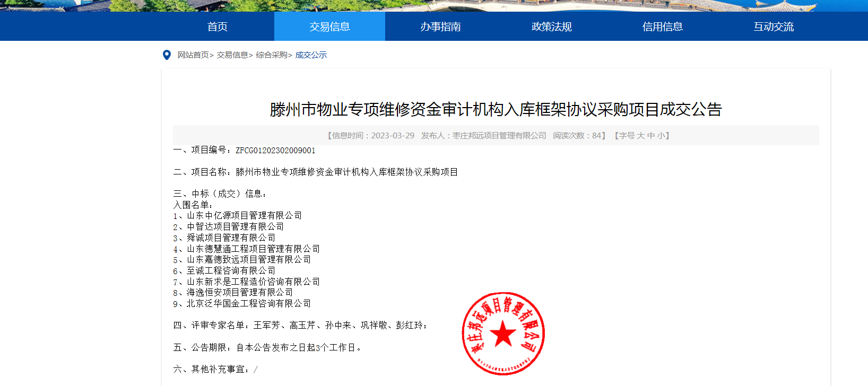
Task: Click publisher text 枣庄邦远项目管理有限公司
Action: [499, 136]
